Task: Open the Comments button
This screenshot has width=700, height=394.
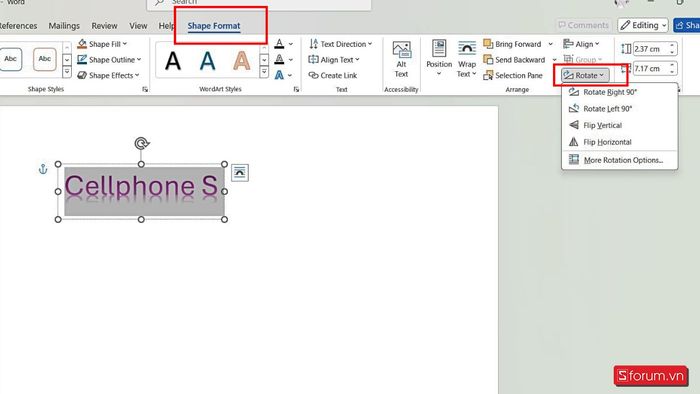Action: (583, 25)
